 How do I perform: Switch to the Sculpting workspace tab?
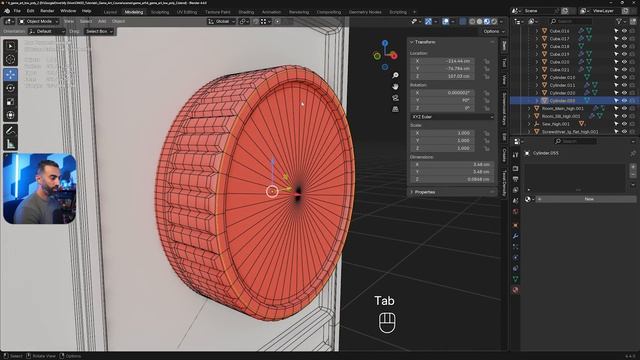click(x=160, y=12)
